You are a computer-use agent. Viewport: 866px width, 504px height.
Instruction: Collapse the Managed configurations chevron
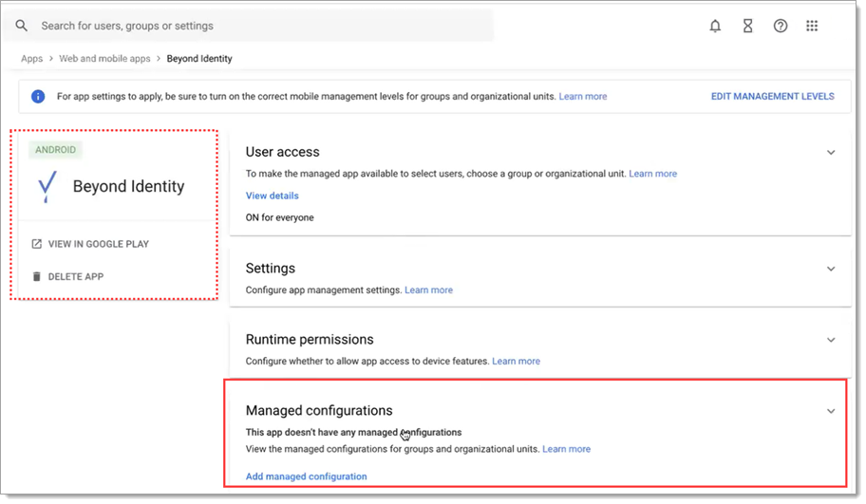[831, 412]
